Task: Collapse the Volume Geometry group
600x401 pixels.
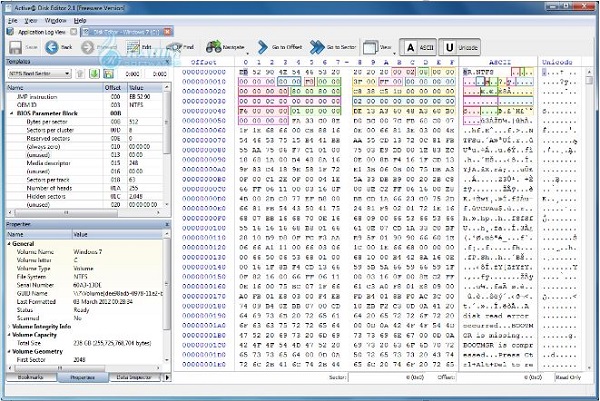Action: point(9,351)
